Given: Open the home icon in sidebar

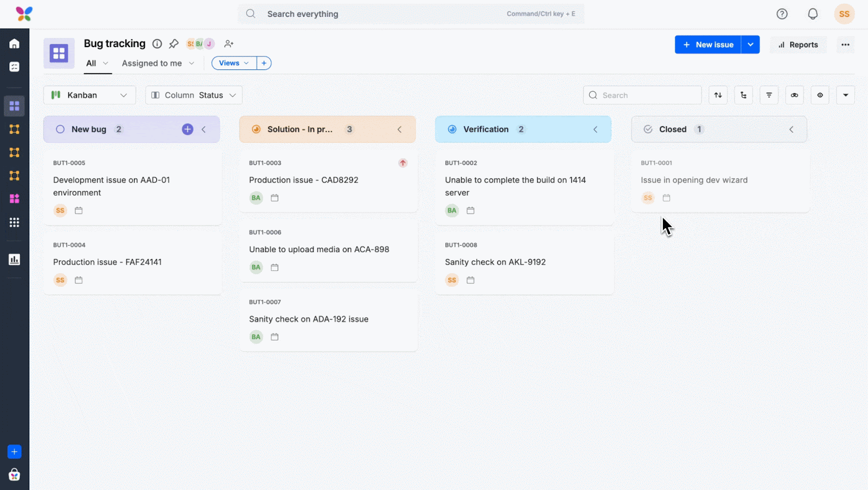Looking at the screenshot, I should [x=15, y=44].
